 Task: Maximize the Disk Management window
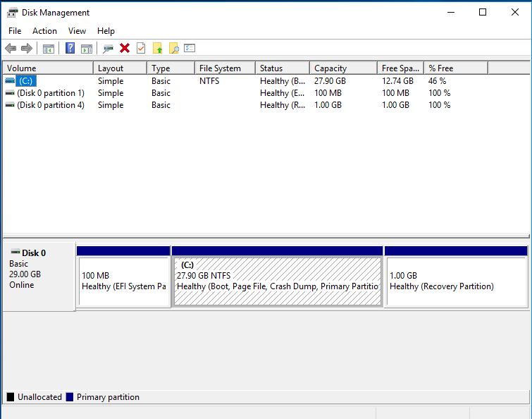tap(483, 12)
